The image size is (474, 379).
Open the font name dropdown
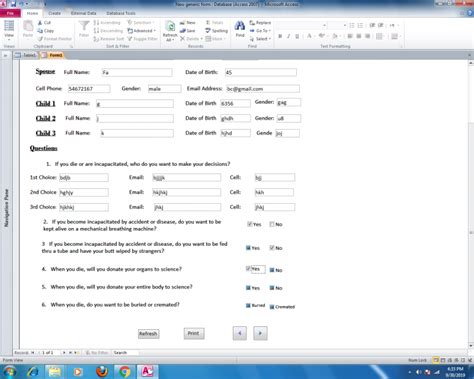click(324, 25)
